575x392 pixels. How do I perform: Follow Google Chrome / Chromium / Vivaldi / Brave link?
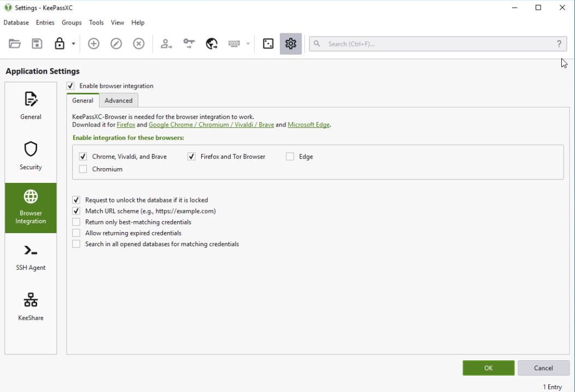point(211,124)
